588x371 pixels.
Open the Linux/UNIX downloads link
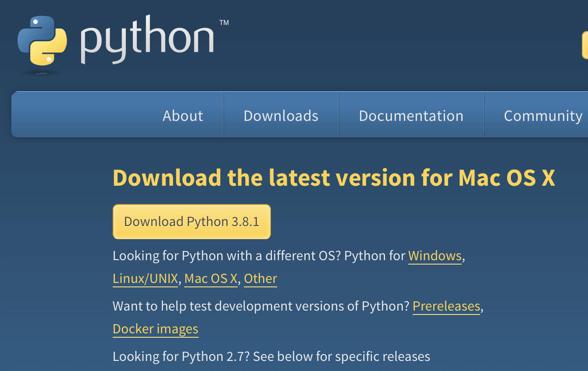click(145, 278)
